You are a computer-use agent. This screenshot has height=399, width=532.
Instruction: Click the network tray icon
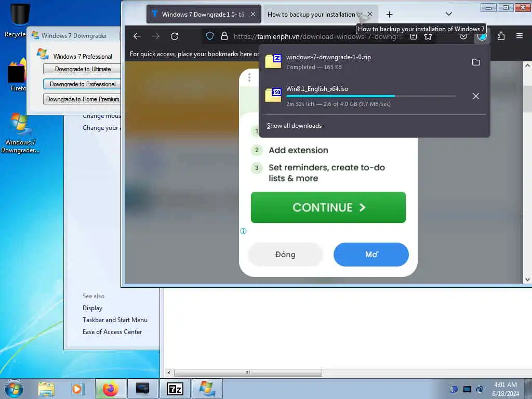[x=467, y=389]
